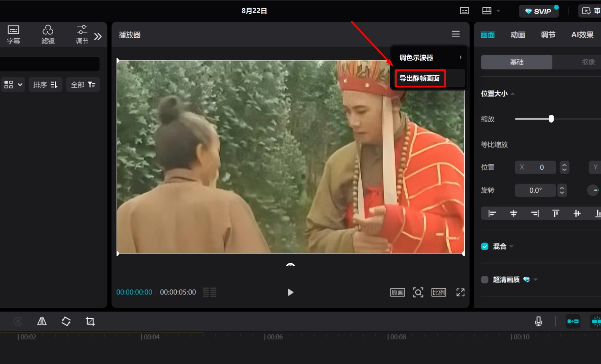
Task: Open the 滤镜 filters panel
Action: coord(48,35)
